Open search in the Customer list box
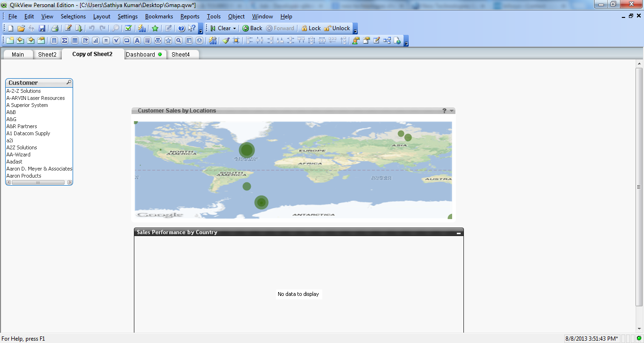The height and width of the screenshot is (343, 644). click(69, 82)
